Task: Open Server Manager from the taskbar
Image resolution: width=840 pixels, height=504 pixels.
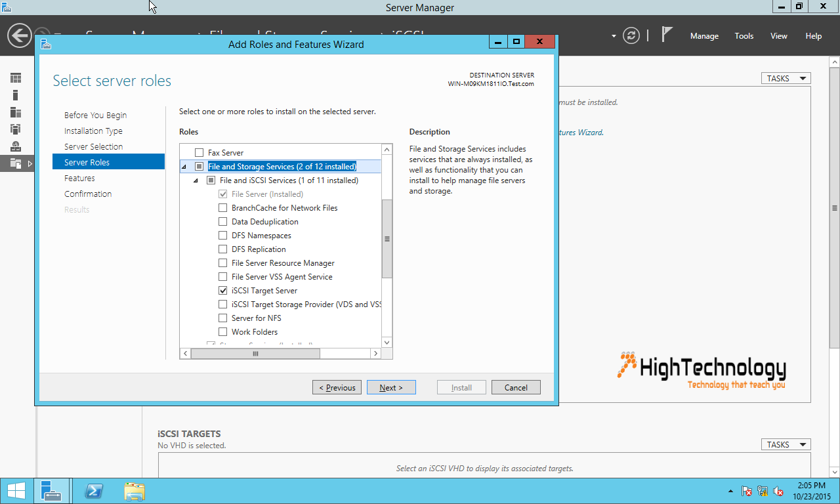Action: click(x=51, y=491)
